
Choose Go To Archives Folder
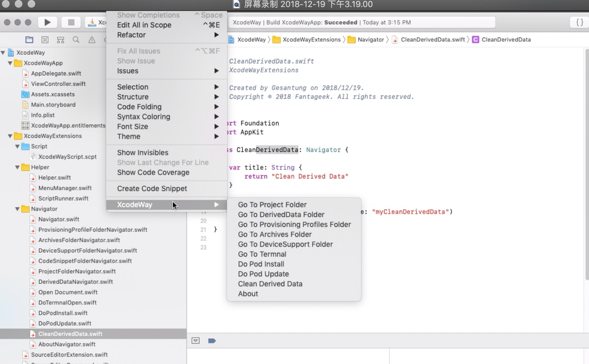[x=294, y=235]
